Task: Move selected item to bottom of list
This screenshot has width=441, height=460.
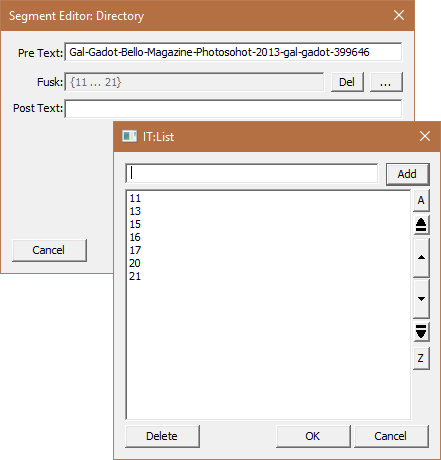Action: [421, 332]
